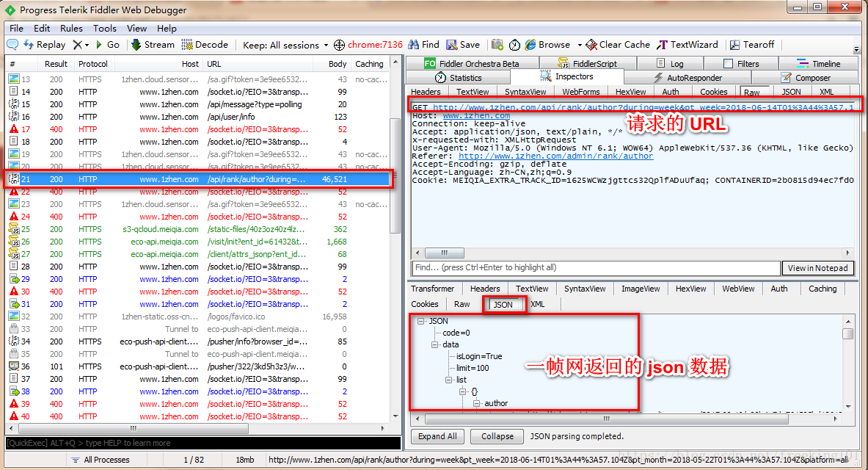Open the Log tab
This screenshot has width=868, height=470.
point(670,63)
